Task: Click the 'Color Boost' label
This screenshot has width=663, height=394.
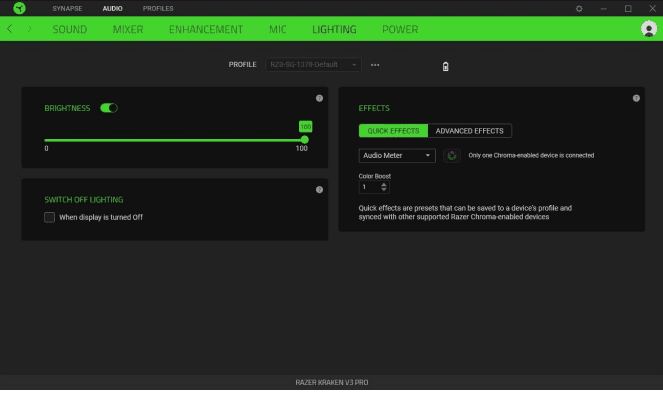Action: coord(375,176)
